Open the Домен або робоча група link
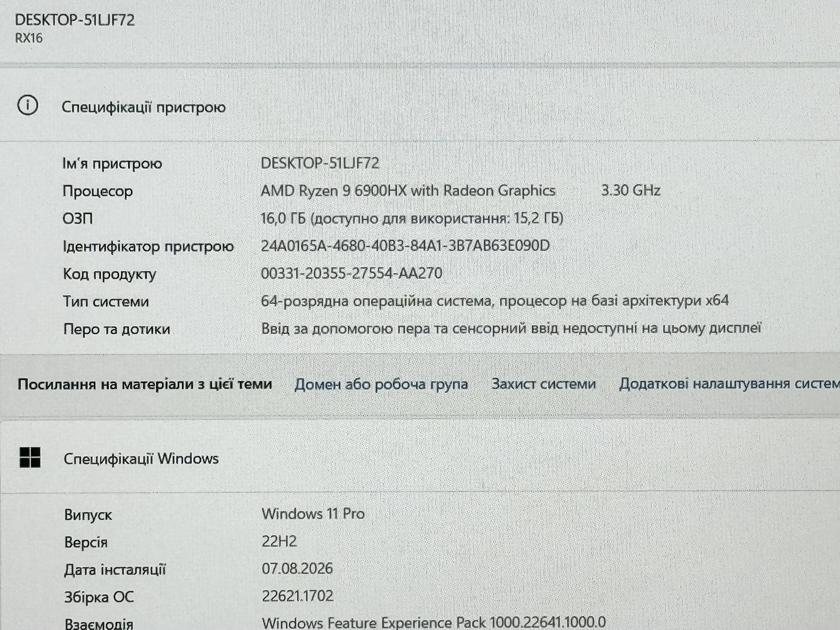 pos(381,384)
